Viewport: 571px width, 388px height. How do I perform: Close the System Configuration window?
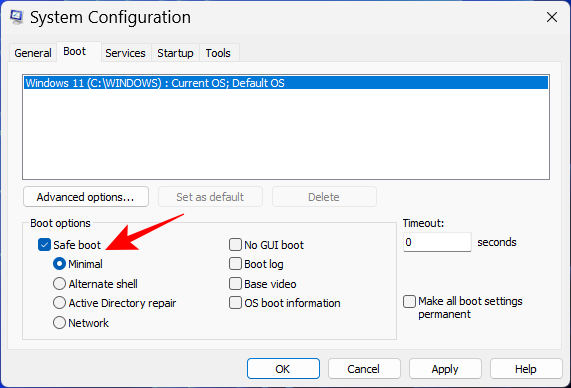point(552,17)
